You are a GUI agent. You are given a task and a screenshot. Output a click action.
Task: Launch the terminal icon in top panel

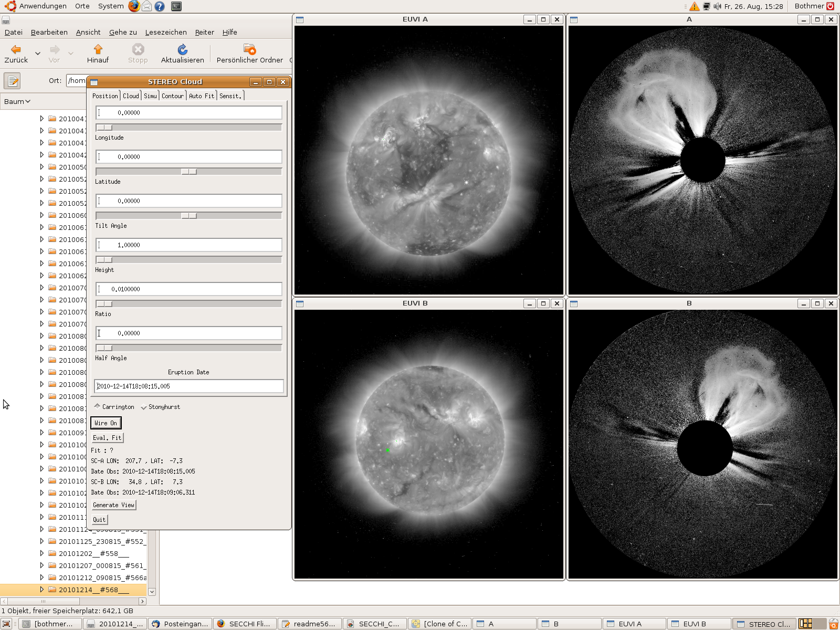click(177, 6)
